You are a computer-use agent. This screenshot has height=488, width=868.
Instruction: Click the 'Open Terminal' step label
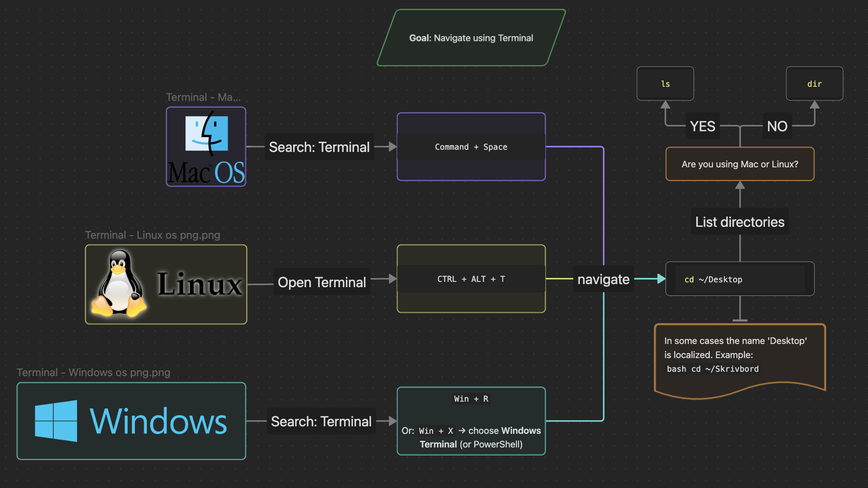322,282
